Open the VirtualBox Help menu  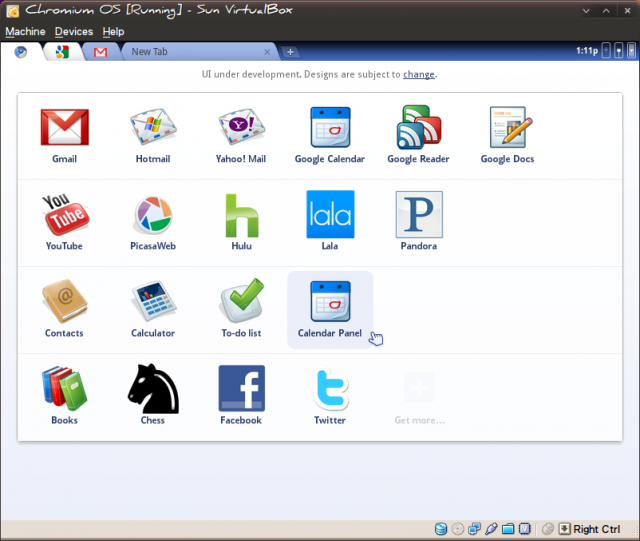(x=113, y=31)
